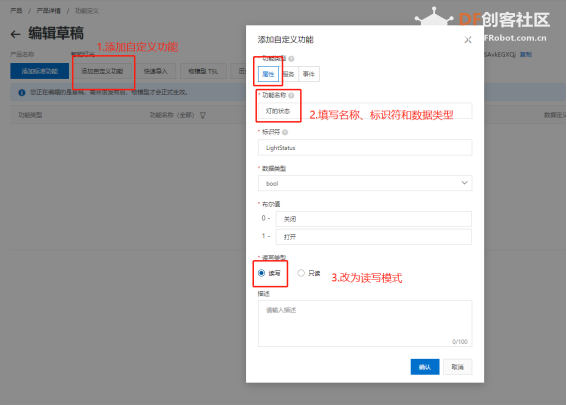Viewport: 567px width, 405px height.
Task: Click the 添加标准功能 button
Action: [39, 71]
